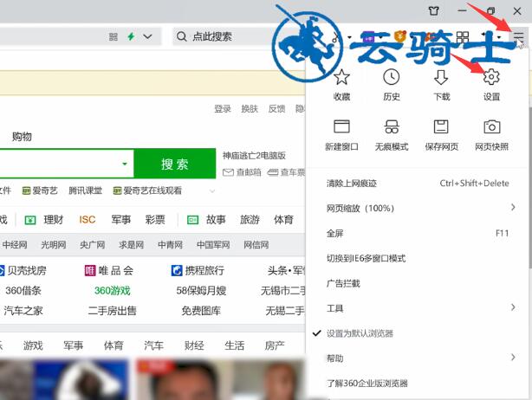
Task: Switch to the 财经 news tab
Action: pyautogui.click(x=194, y=345)
